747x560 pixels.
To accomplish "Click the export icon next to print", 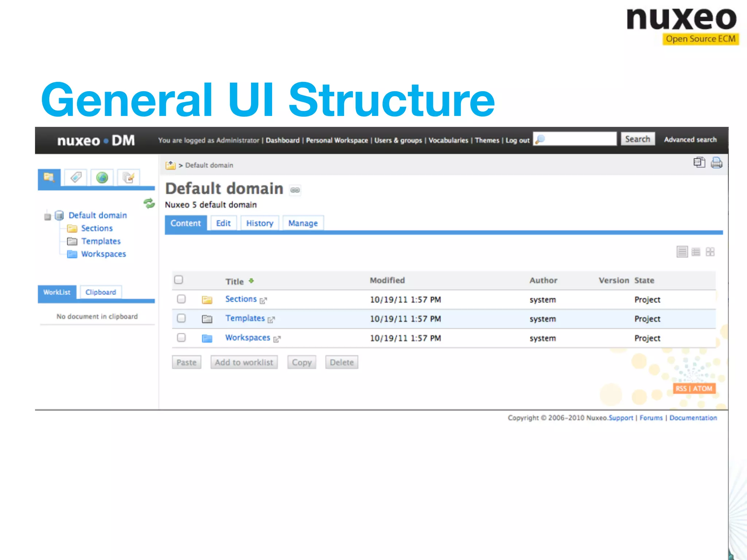I will coord(699,162).
